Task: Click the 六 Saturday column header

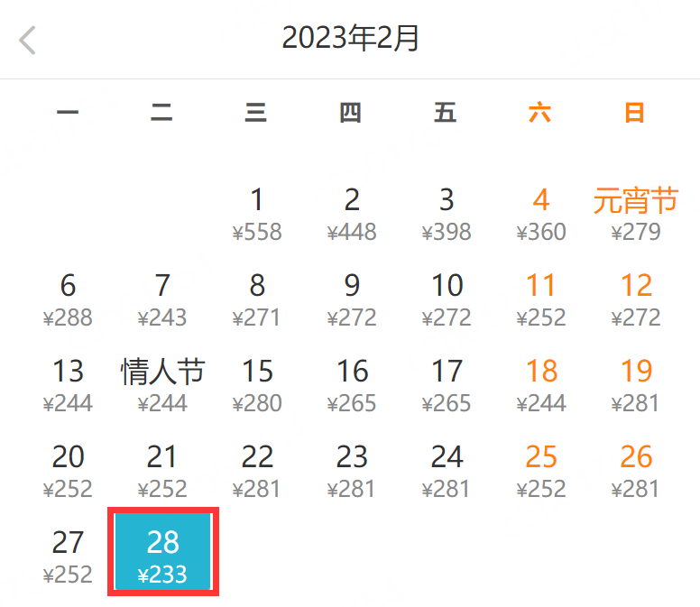Action: point(539,113)
